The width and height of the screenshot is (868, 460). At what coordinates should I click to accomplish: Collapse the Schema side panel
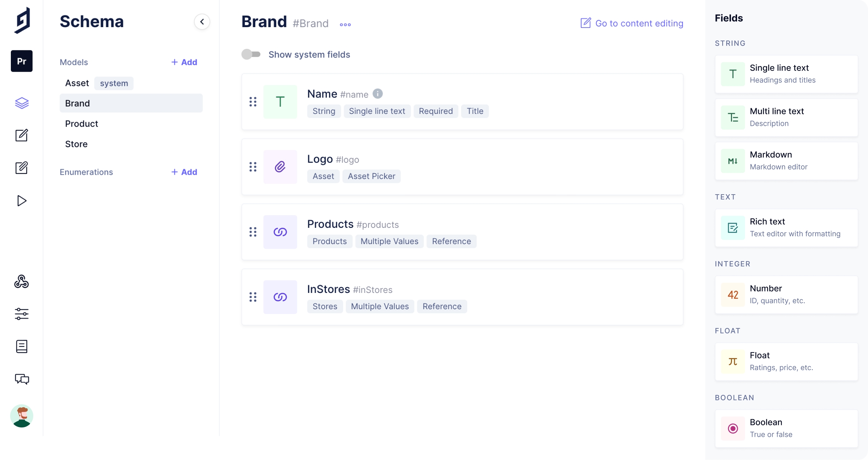coord(202,22)
